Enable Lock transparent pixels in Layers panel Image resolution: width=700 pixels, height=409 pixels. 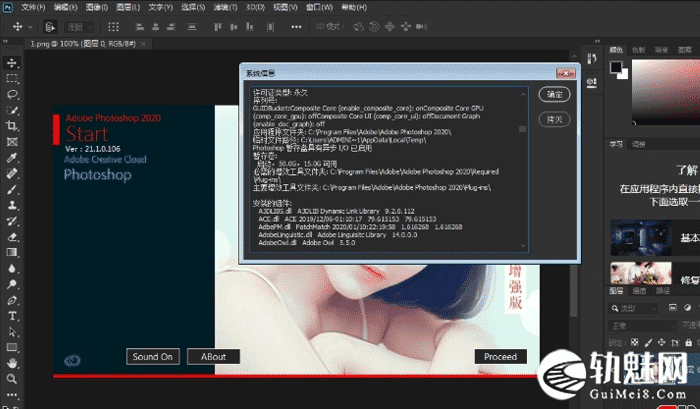click(634, 342)
